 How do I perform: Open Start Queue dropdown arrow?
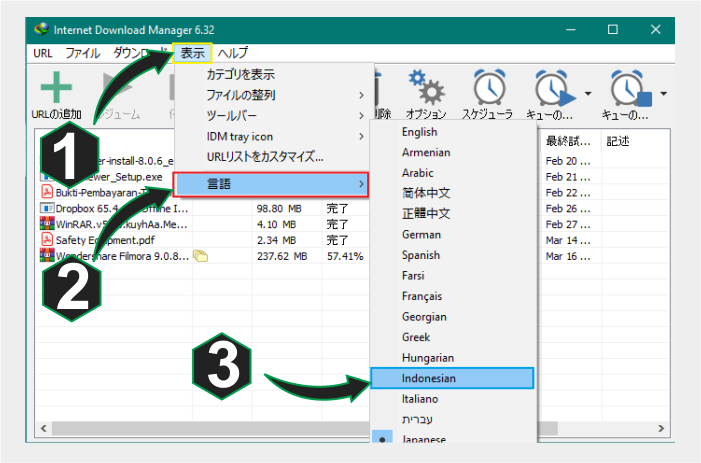pos(588,93)
